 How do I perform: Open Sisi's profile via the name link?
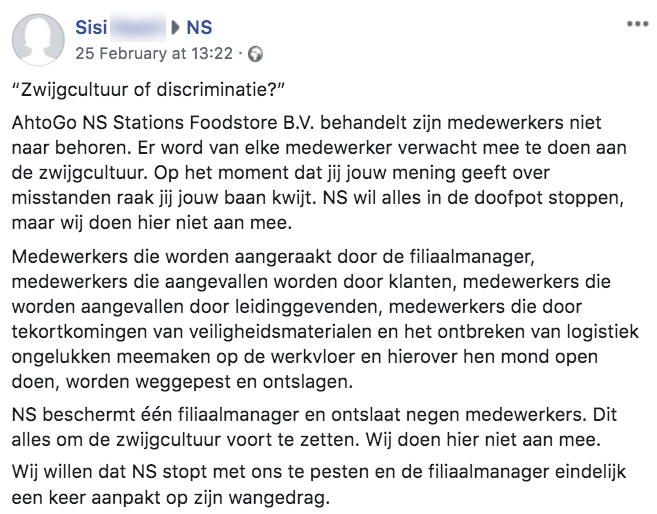(92, 26)
